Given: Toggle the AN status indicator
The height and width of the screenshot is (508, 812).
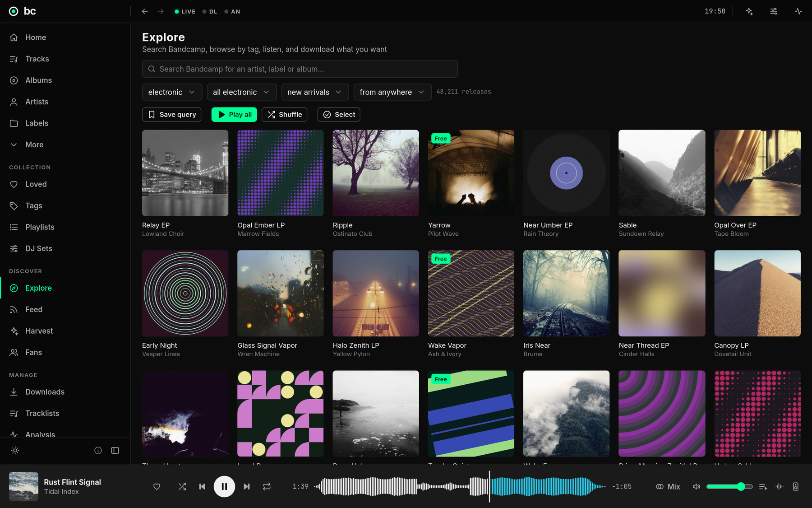Looking at the screenshot, I should [x=232, y=11].
